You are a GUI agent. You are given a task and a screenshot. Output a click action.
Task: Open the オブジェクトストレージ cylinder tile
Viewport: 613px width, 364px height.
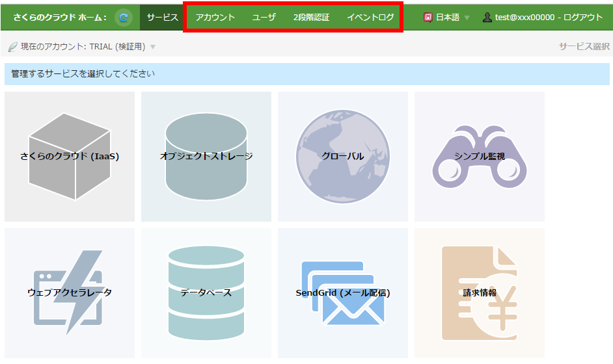206,157
